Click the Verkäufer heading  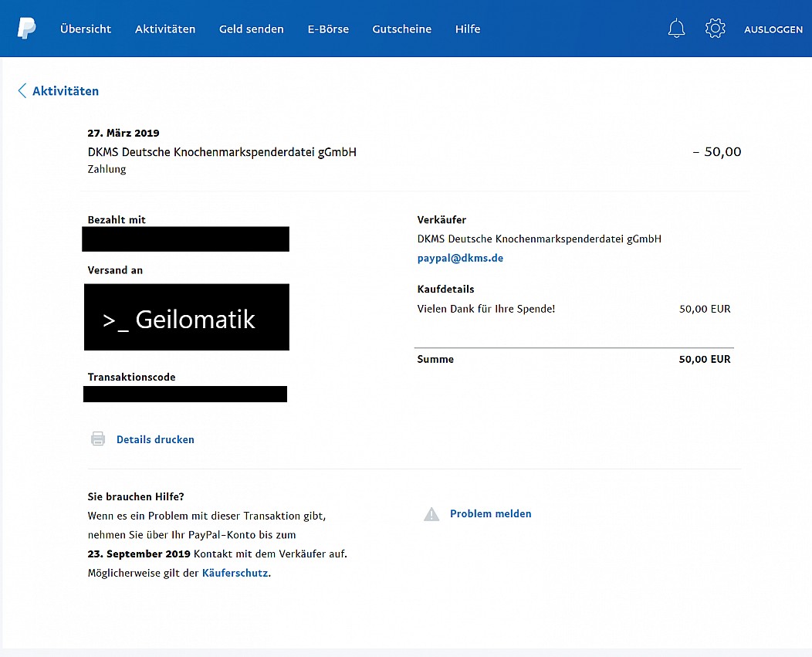coord(442,220)
